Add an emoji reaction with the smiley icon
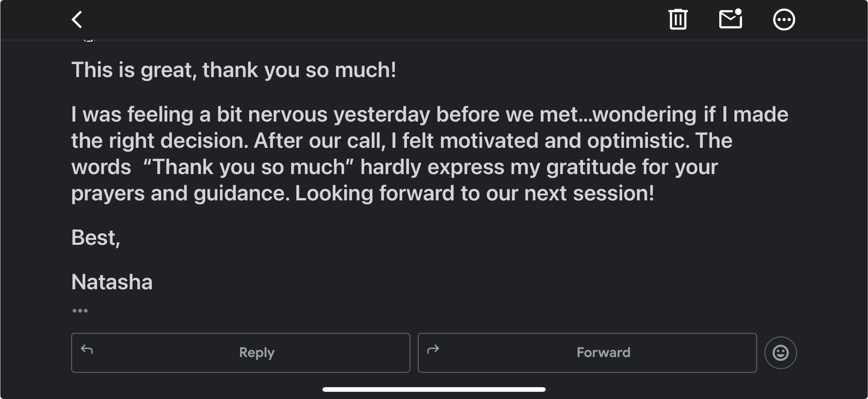The image size is (868, 399). click(x=780, y=352)
